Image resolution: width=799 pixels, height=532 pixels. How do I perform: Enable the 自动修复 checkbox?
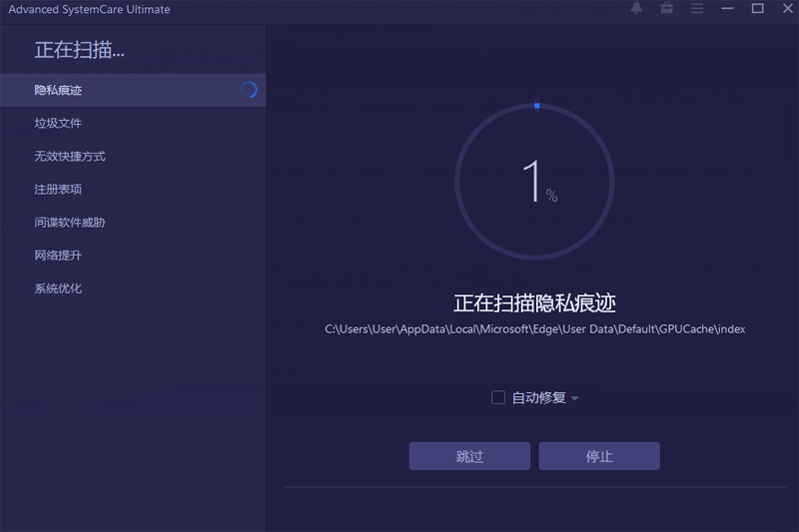[x=497, y=397]
